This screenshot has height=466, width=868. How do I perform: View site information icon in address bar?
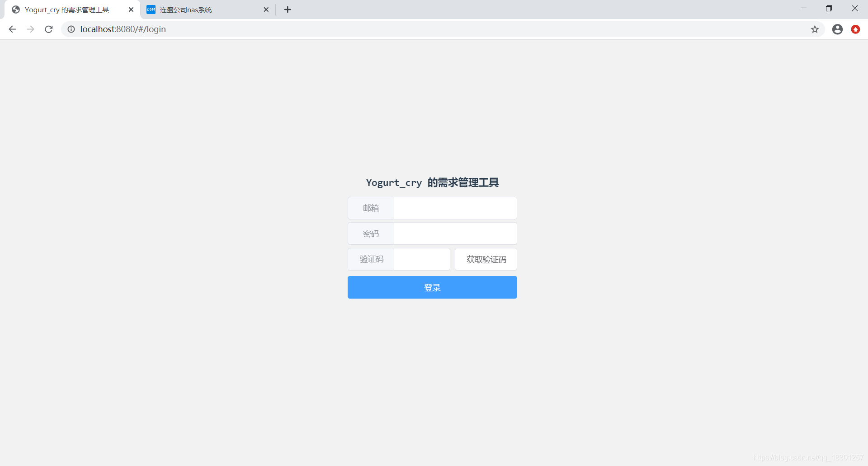71,29
